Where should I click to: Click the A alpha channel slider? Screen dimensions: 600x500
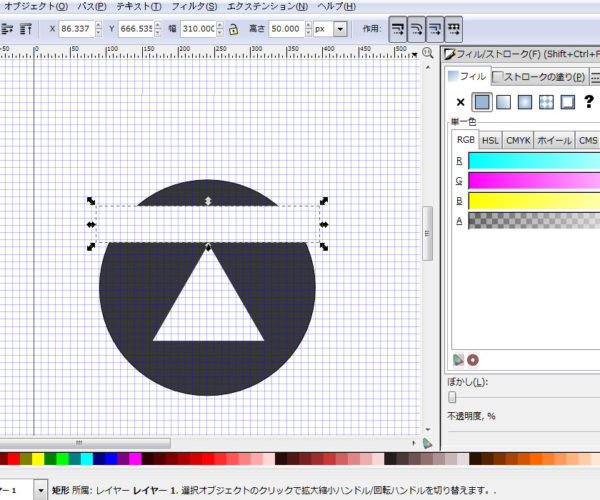pos(534,221)
